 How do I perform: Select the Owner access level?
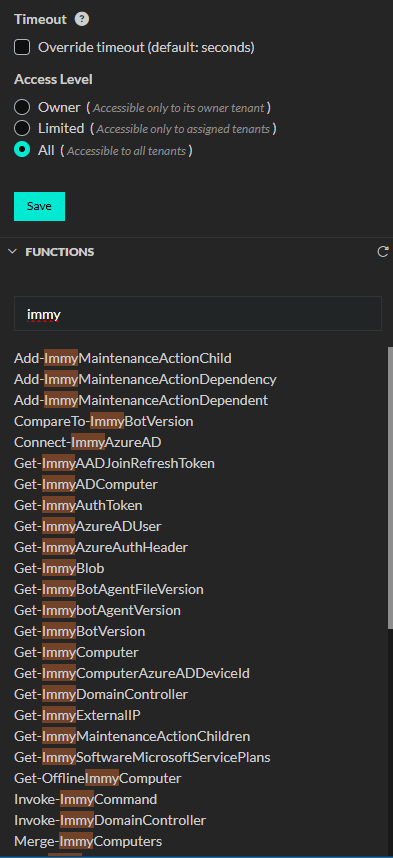click(22, 107)
